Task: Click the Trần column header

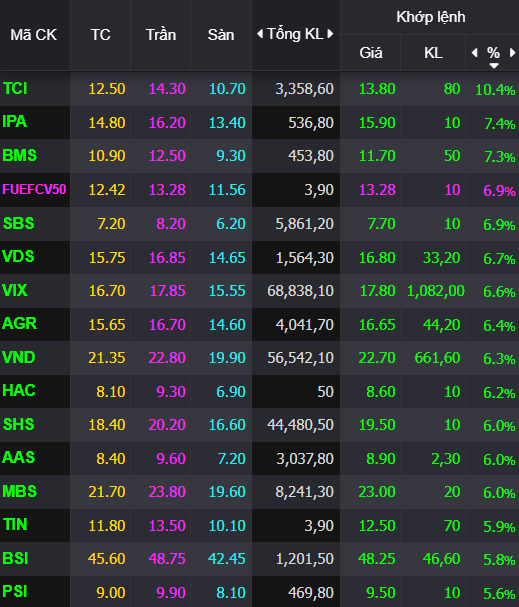Action: pyautogui.click(x=161, y=35)
